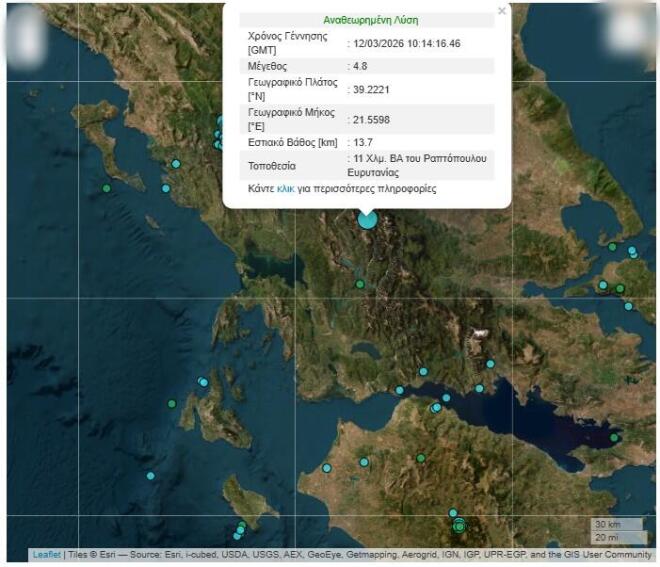The image size is (660, 567).
Task: Select the lone cyan marker in sea southwest of Kefalonia
Action: 151,476
